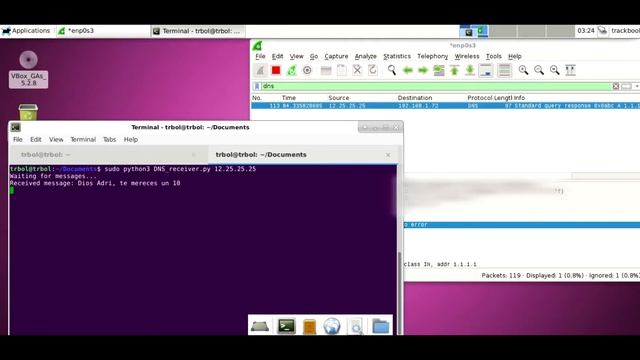
Task: Click the dns display filter field
Action: 436,86
